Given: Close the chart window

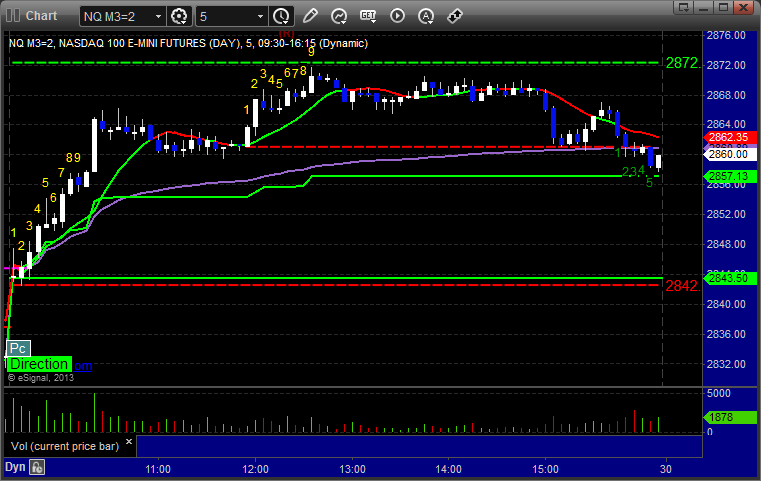Looking at the screenshot, I should point(744,7).
